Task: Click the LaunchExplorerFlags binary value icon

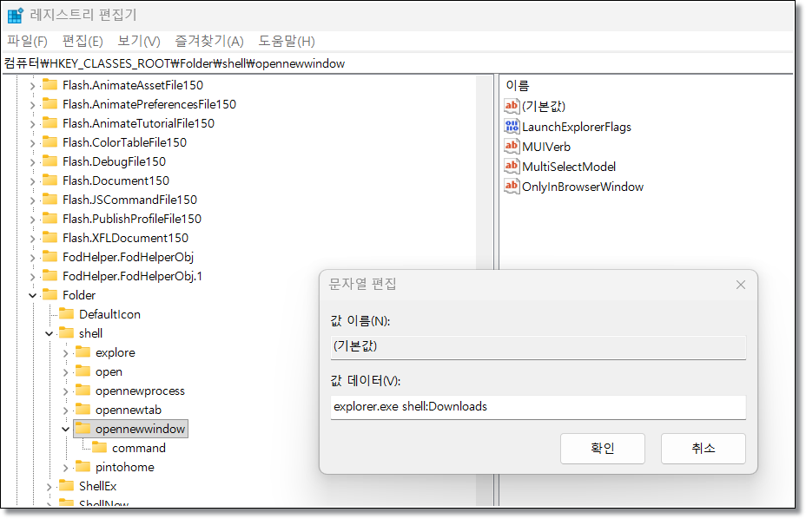Action: click(x=512, y=127)
